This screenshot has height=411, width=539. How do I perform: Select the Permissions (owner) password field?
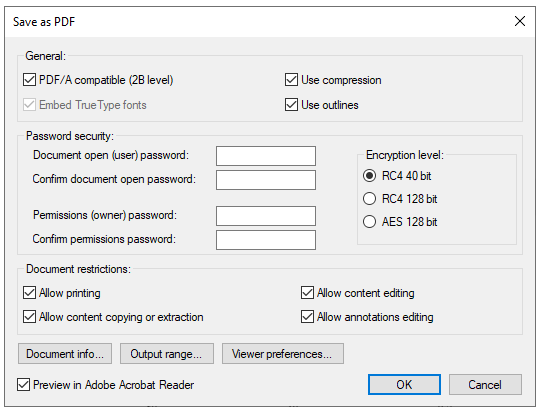tap(266, 216)
